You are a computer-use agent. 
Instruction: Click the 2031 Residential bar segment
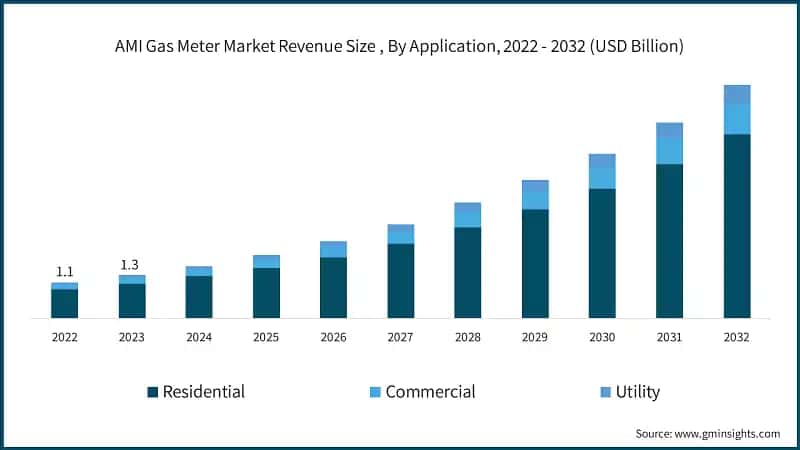click(x=669, y=241)
